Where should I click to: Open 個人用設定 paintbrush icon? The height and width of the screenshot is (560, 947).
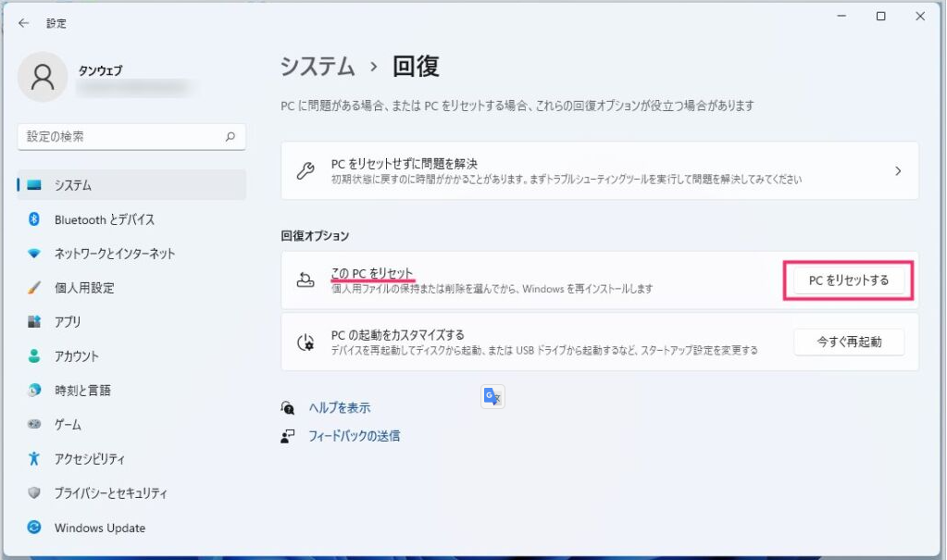pyautogui.click(x=34, y=288)
